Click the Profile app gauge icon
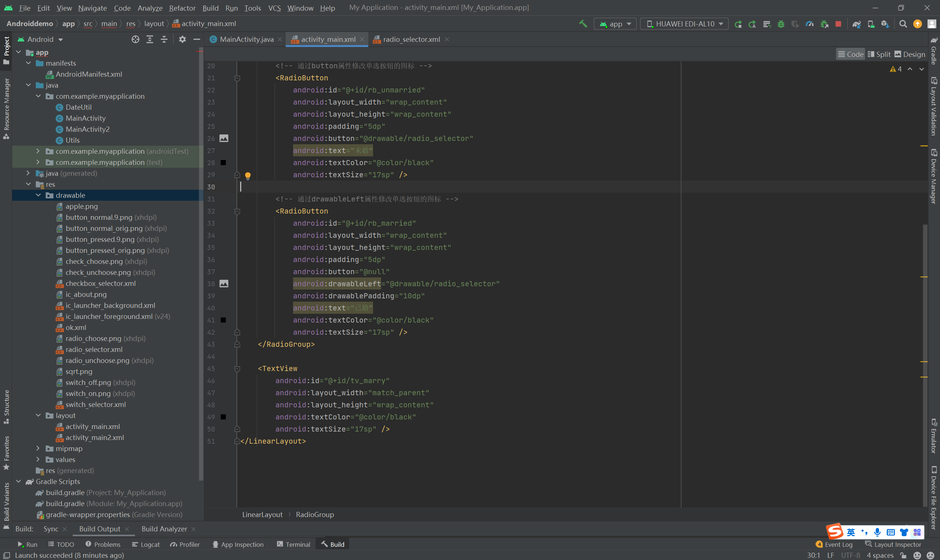 (809, 24)
